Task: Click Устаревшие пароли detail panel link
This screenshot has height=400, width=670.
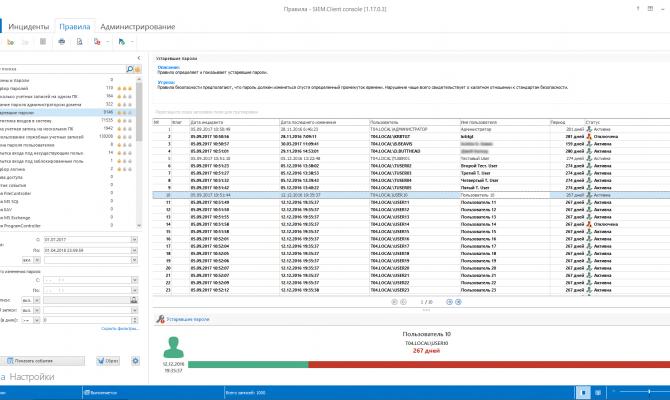Action: [188, 319]
